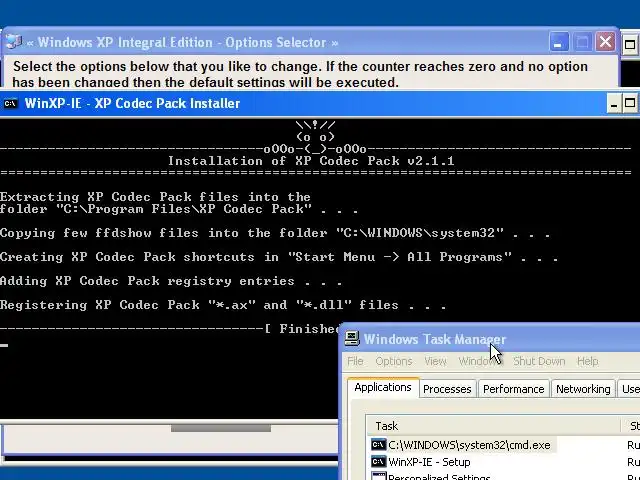Switch to the Performance tab

coord(513,389)
